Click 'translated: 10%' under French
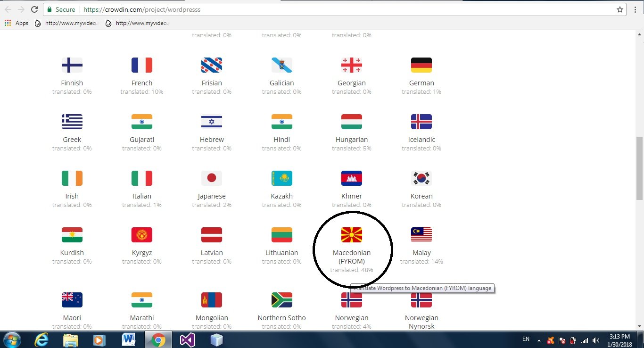644x348 pixels. (142, 91)
